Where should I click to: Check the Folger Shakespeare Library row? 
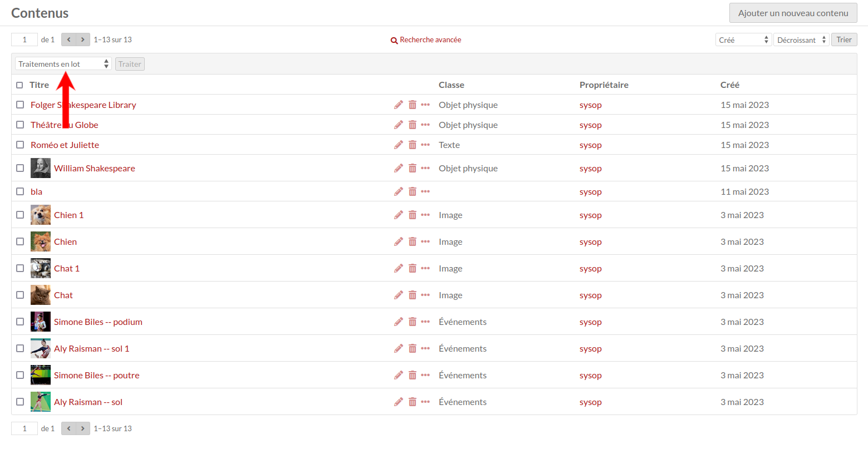(20, 105)
